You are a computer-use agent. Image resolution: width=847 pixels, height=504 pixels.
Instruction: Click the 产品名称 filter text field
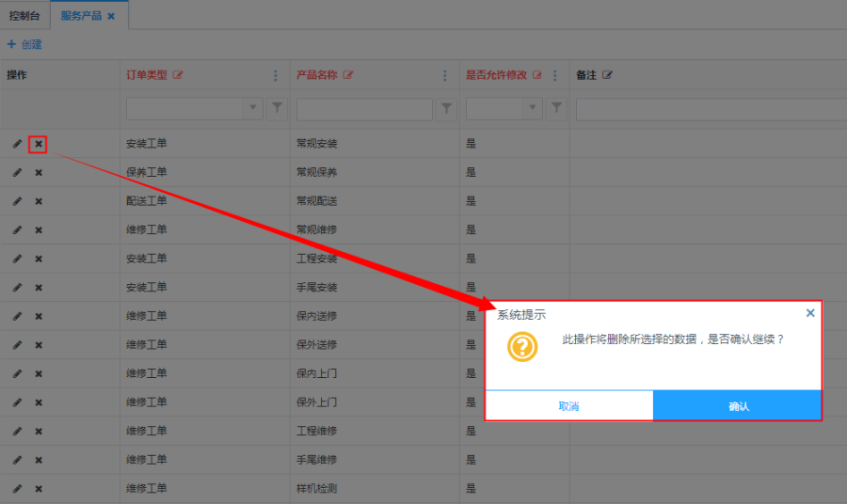363,109
